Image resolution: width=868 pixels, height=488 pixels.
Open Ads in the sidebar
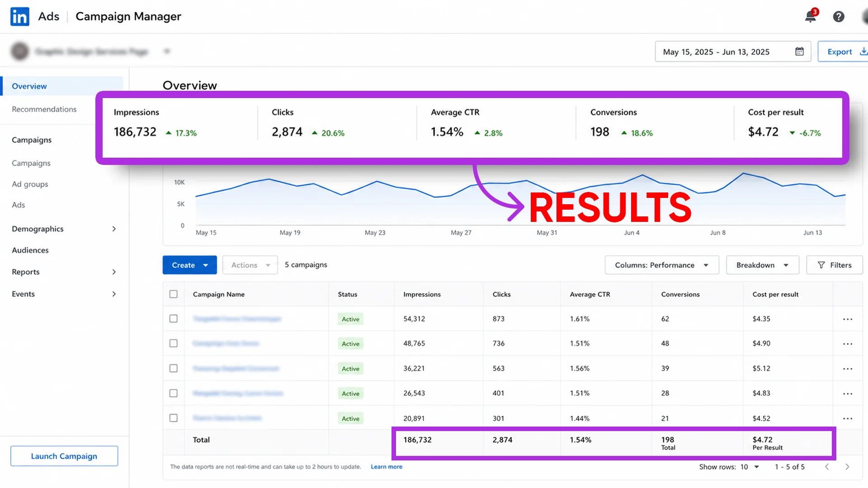coord(19,205)
